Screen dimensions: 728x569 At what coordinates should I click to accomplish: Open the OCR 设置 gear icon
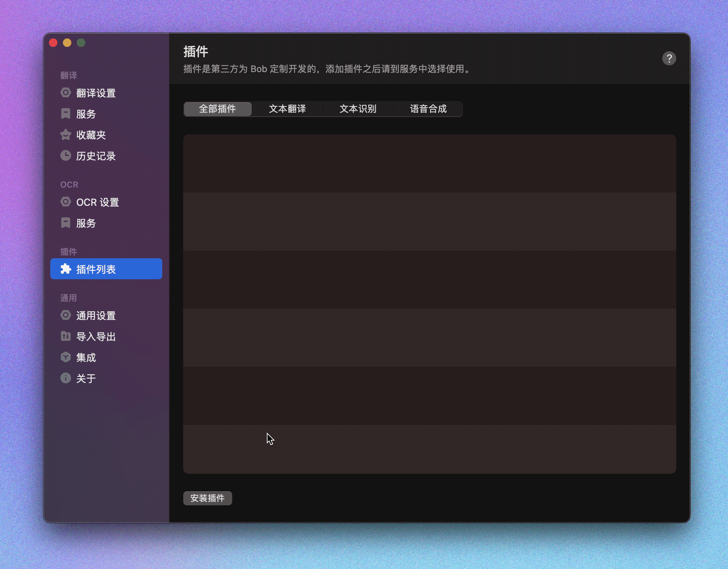pyautogui.click(x=66, y=202)
